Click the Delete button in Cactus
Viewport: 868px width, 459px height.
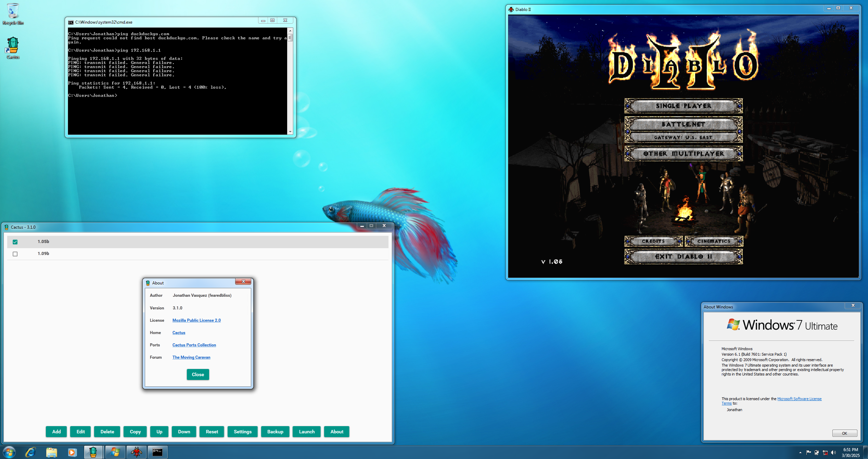point(107,432)
